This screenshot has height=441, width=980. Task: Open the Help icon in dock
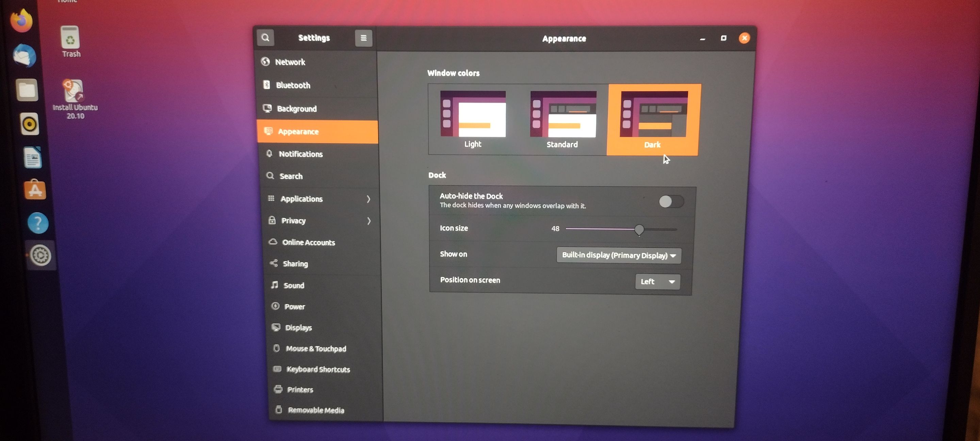pos(38,223)
